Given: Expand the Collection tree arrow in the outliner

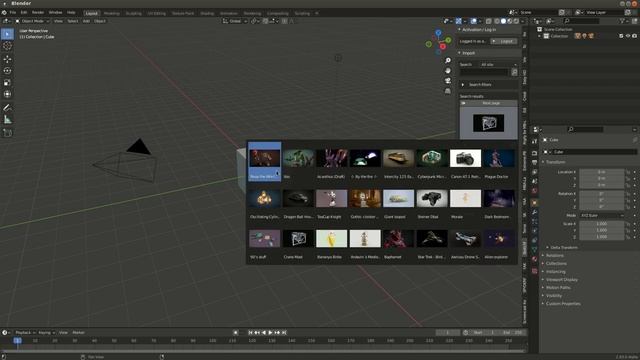Looking at the screenshot, I should click(540, 36).
